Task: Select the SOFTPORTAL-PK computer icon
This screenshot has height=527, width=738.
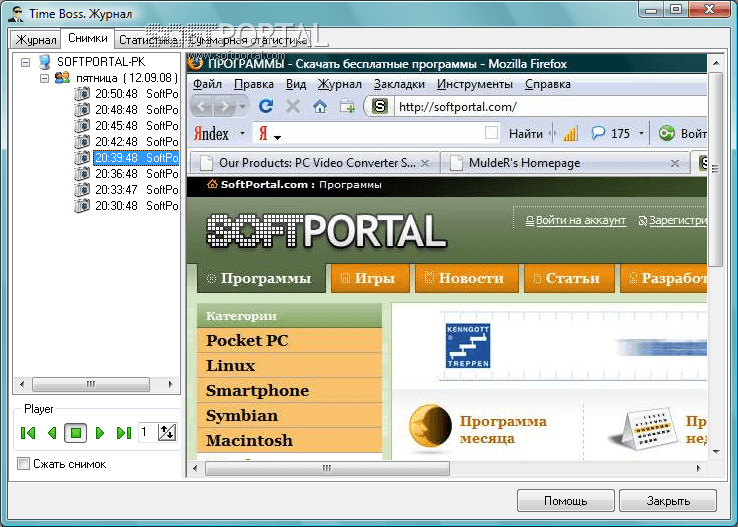Action: pos(45,62)
